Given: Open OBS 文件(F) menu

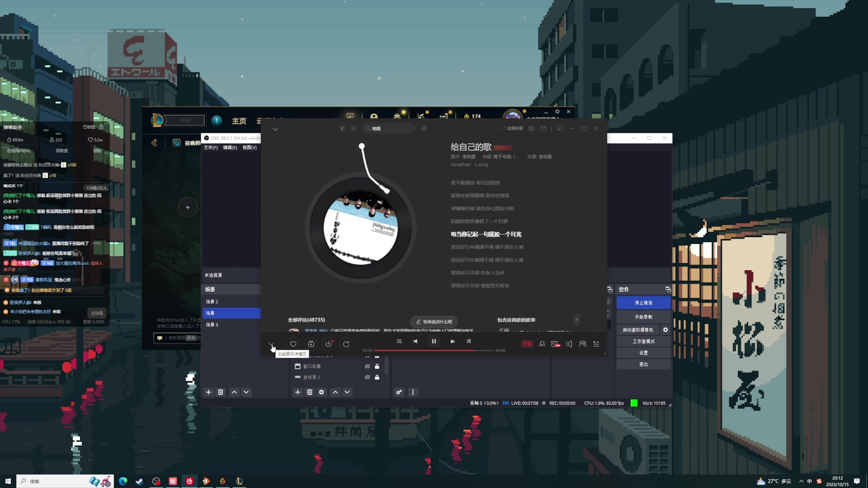Looking at the screenshot, I should pyautogui.click(x=211, y=148).
